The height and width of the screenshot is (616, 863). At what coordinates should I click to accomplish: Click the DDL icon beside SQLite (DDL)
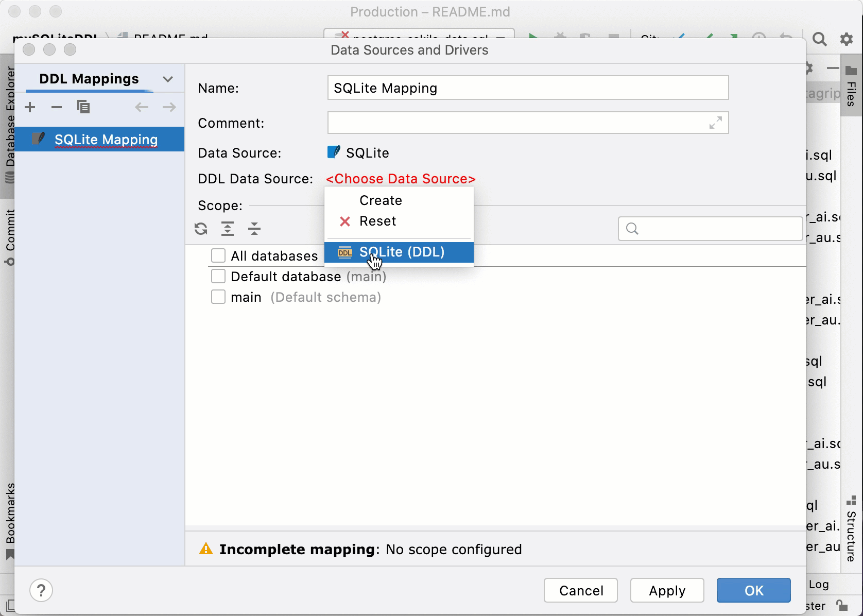point(345,252)
